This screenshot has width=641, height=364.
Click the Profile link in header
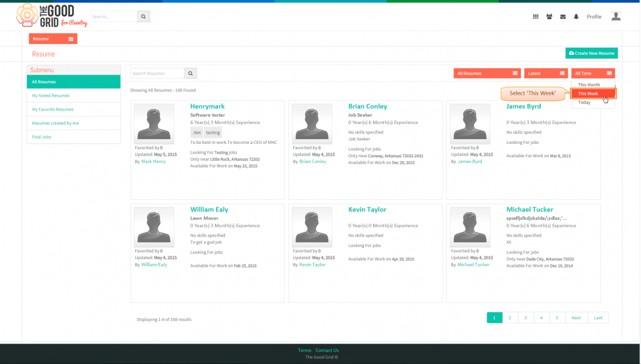coord(594,17)
